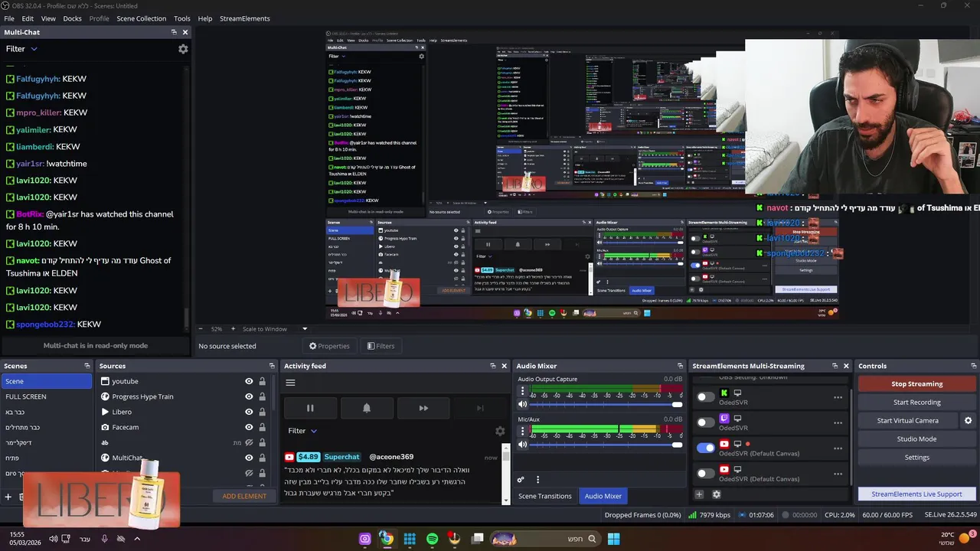Click the Activity feed bell mute button
This screenshot has width=980, height=551.
pyautogui.click(x=367, y=408)
